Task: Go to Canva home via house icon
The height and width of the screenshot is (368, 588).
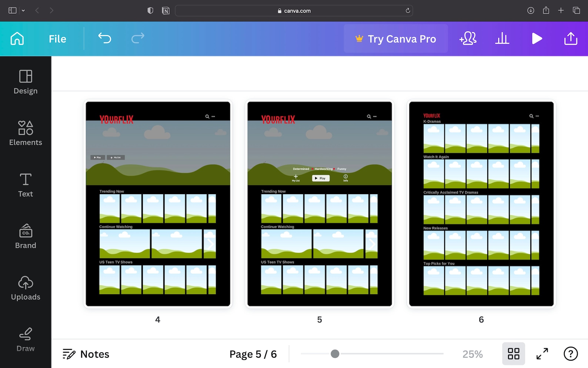Action: click(x=17, y=39)
